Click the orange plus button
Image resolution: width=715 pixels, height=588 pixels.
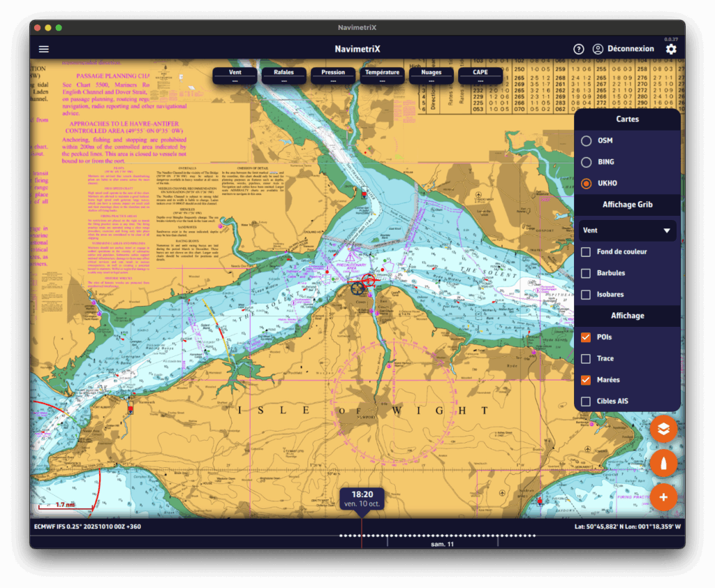(663, 497)
